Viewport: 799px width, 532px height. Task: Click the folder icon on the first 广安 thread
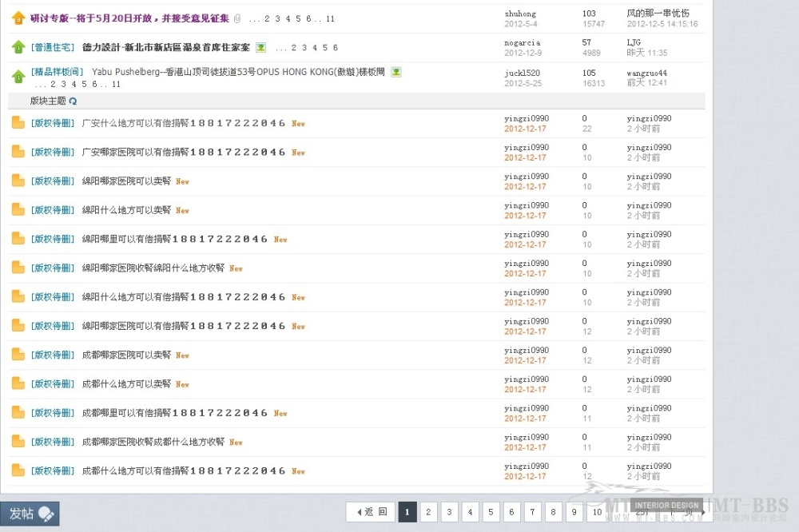(x=18, y=122)
